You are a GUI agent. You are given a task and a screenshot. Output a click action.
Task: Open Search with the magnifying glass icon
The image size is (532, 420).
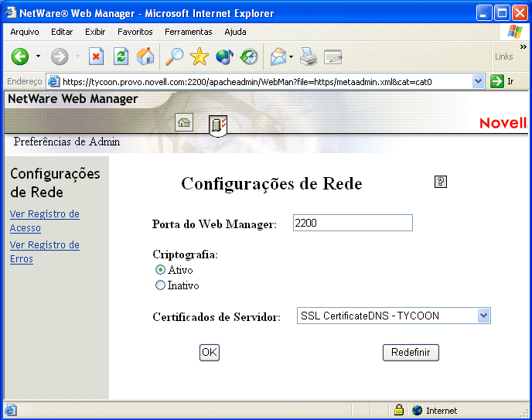174,56
